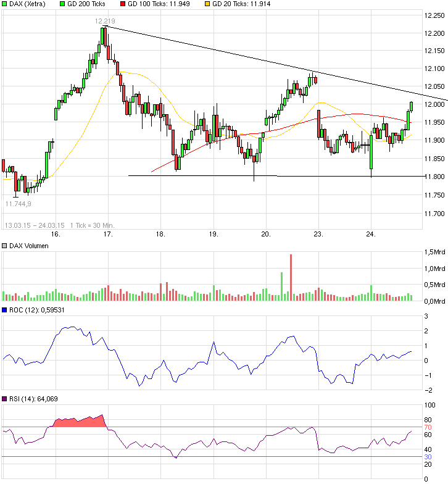The height and width of the screenshot is (484, 448).
Task: Click the green DAX (Xetra) legend swatch
Action: [4, 4]
